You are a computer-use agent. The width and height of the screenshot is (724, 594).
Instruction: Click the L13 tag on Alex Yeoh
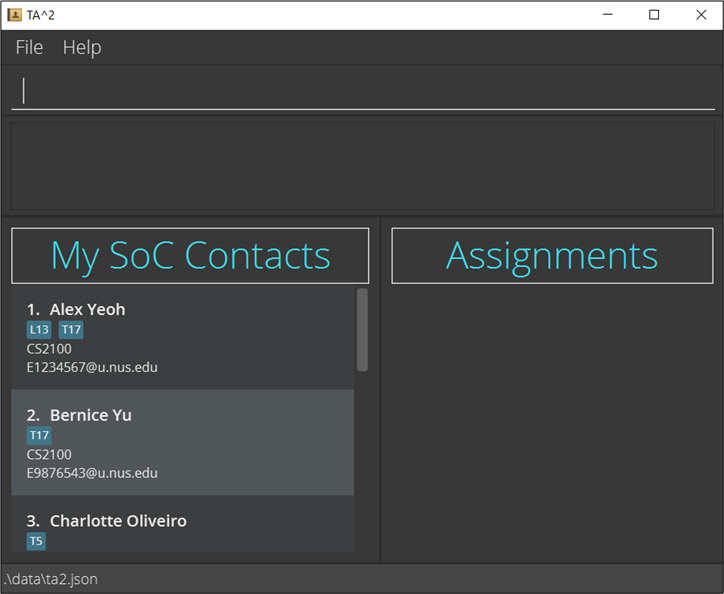coord(38,330)
